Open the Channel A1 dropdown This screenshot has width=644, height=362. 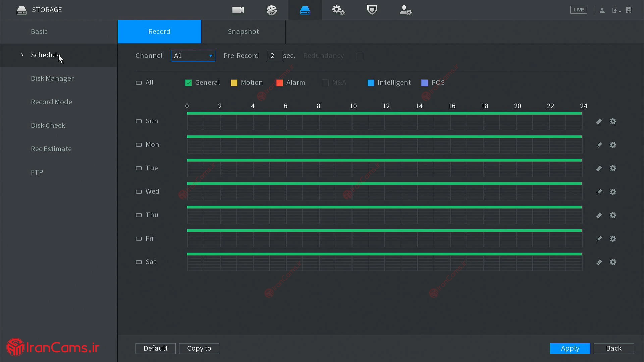[x=193, y=56]
